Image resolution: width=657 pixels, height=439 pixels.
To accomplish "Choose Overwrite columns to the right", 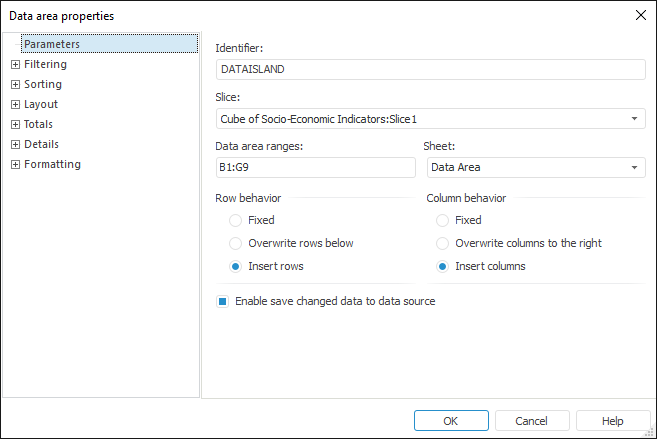I will 442,243.
